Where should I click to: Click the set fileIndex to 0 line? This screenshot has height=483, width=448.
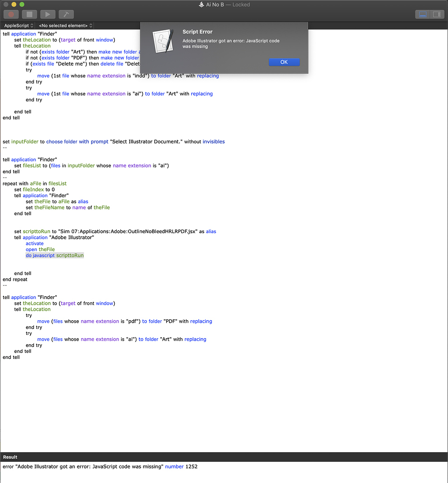(34, 190)
